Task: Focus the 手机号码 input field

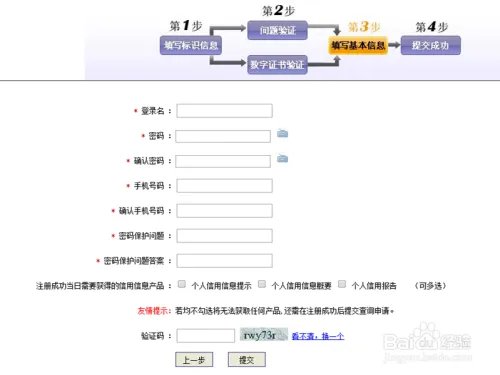Action: (x=224, y=186)
